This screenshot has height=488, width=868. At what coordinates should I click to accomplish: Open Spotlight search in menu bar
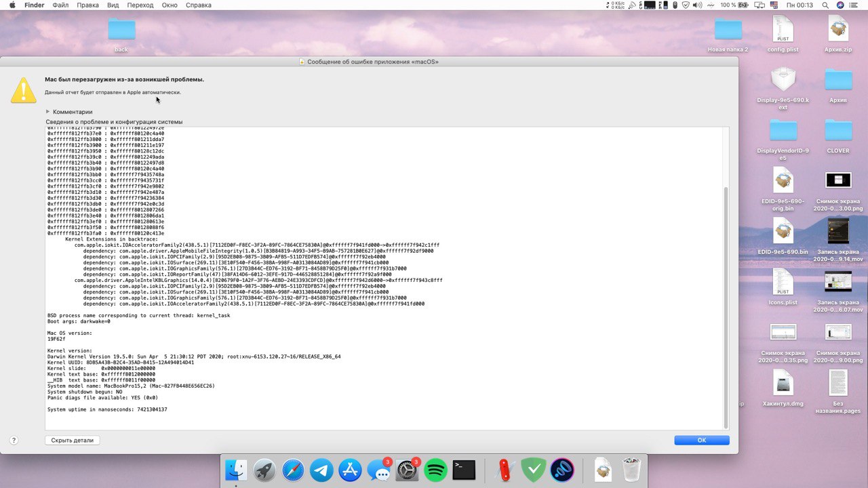(825, 5)
